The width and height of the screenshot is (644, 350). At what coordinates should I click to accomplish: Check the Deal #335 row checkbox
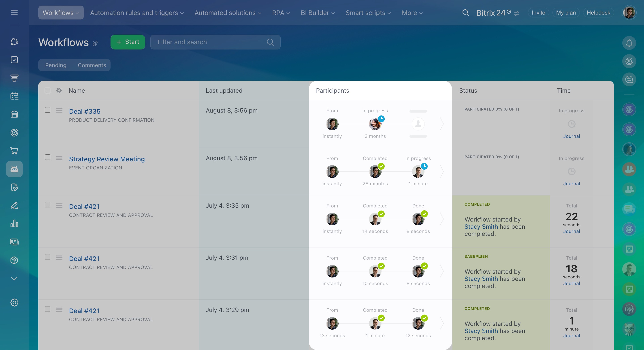point(47,110)
